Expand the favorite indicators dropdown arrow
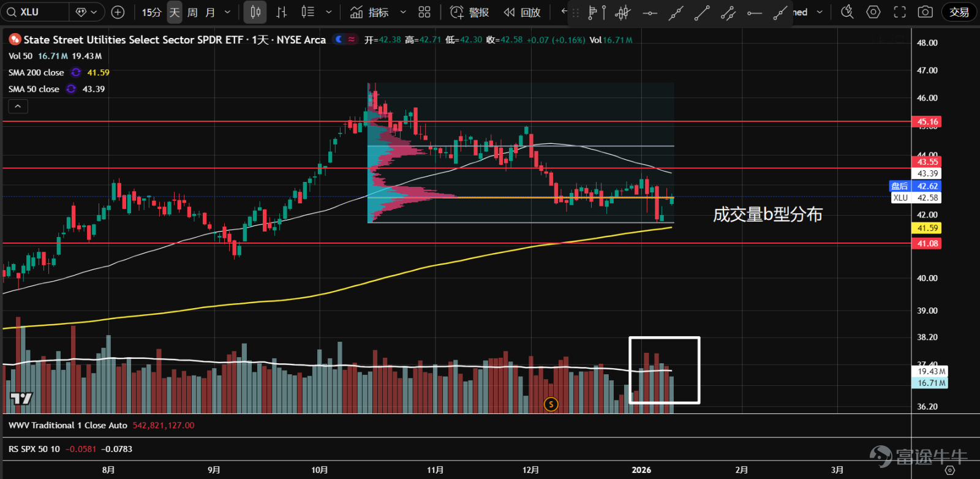The height and width of the screenshot is (479, 980). [403, 12]
